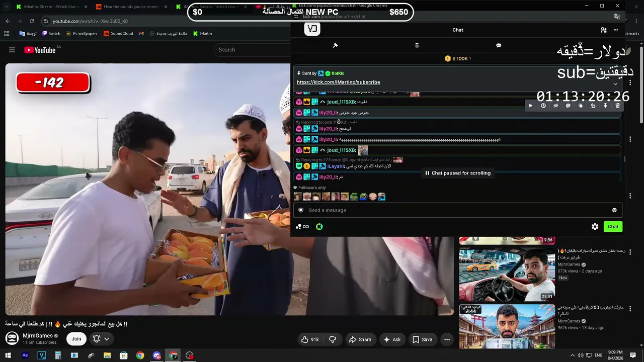Open the twitch bookmark
The width and height of the screenshot is (644, 362).
coord(51,34)
